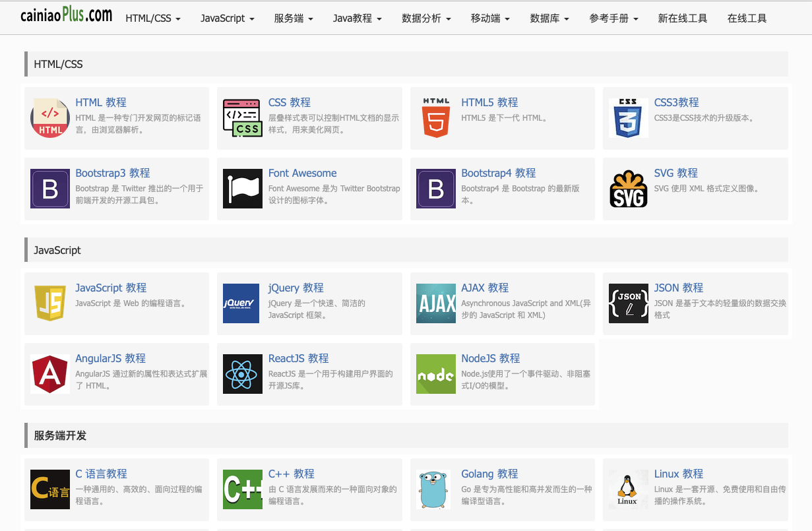This screenshot has height=531, width=812.
Task: Open the C++ 教程 link
Action: (x=292, y=474)
